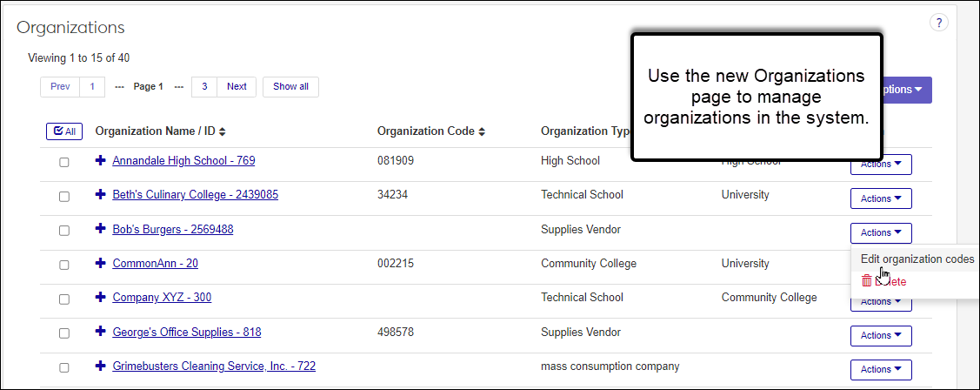
Task: Open the help question mark icon
Action: point(939,23)
